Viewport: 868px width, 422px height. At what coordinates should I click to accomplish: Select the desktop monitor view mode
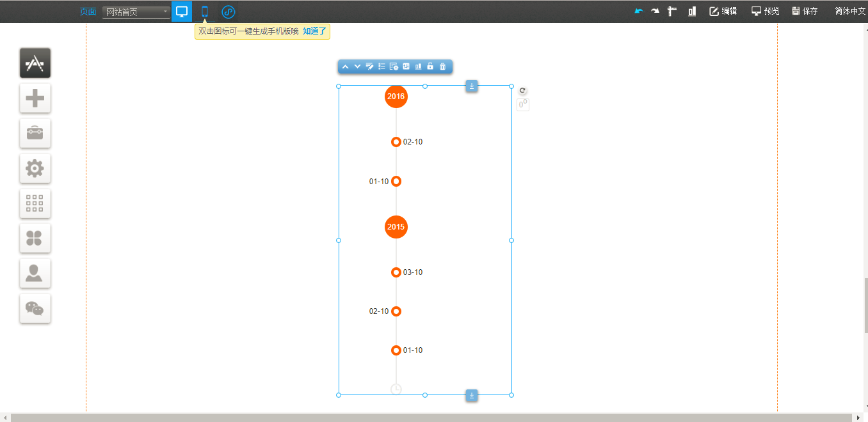[182, 12]
